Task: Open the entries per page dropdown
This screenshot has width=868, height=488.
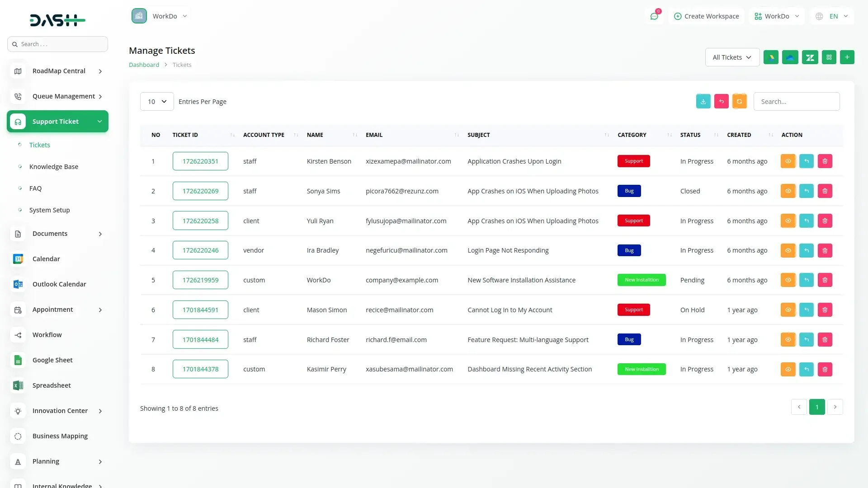Action: tap(156, 102)
